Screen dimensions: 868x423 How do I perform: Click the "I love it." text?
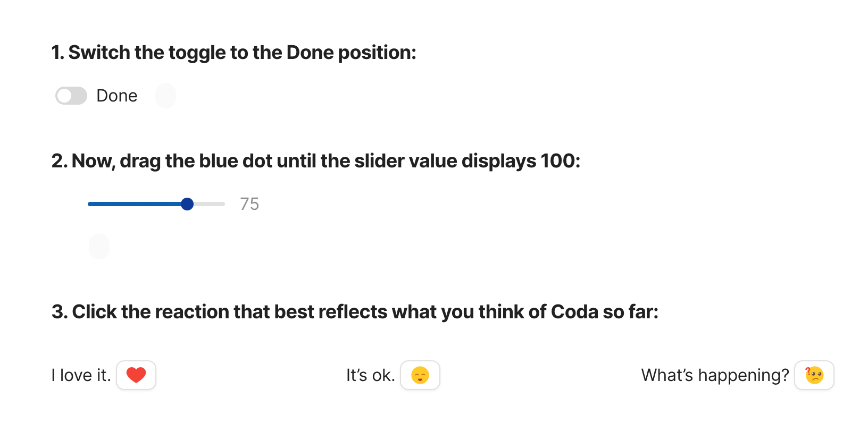click(x=81, y=375)
